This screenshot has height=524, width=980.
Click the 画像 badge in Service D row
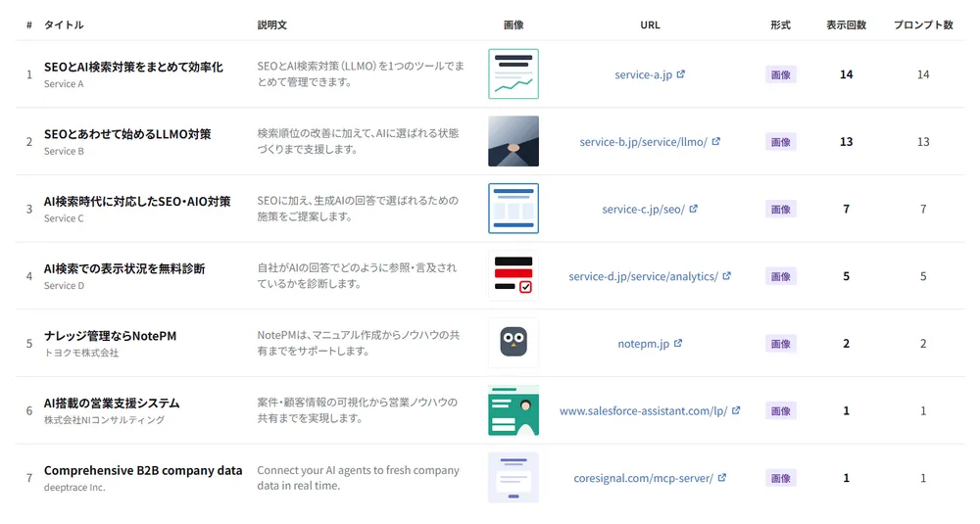(x=781, y=276)
